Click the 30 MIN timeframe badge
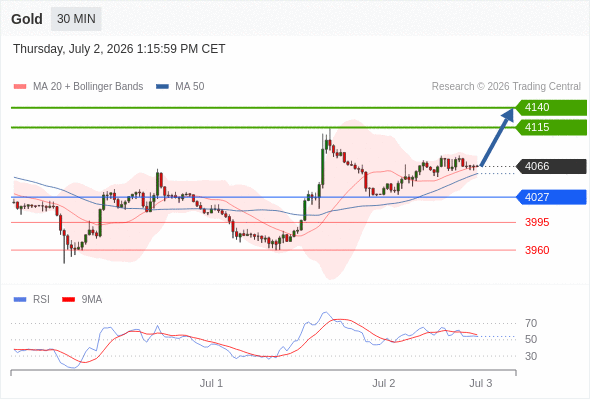Screen dimensions: 590x400 click(x=76, y=19)
